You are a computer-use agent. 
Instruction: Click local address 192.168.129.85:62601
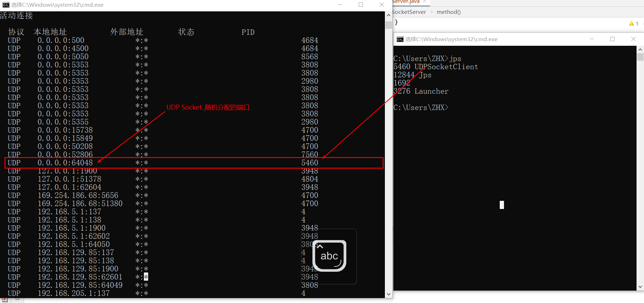(x=80, y=277)
